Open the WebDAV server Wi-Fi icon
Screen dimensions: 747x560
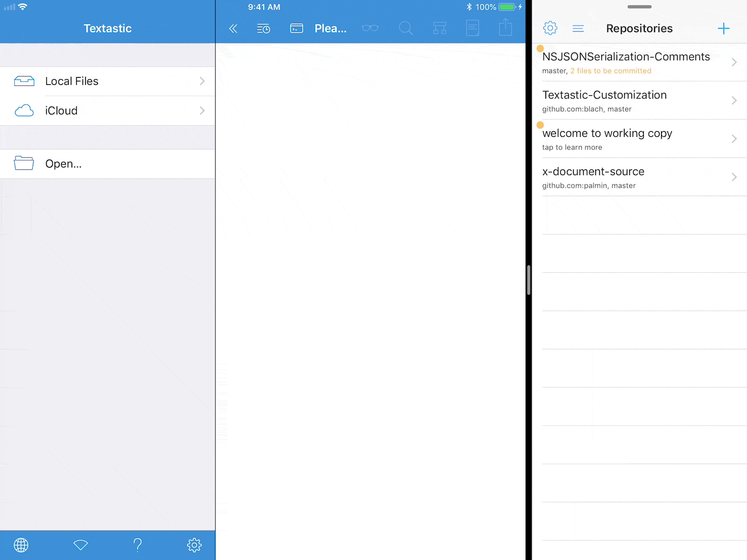click(x=81, y=545)
